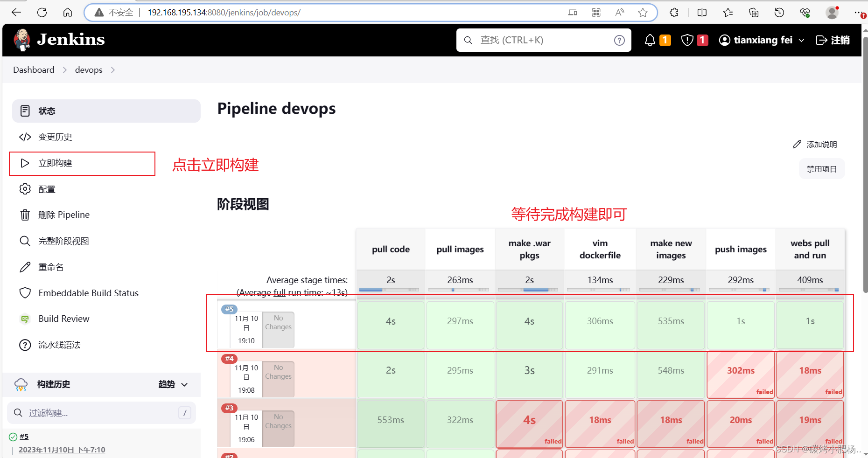The width and height of the screenshot is (868, 458).
Task: Click pull code stage header
Action: [391, 249]
